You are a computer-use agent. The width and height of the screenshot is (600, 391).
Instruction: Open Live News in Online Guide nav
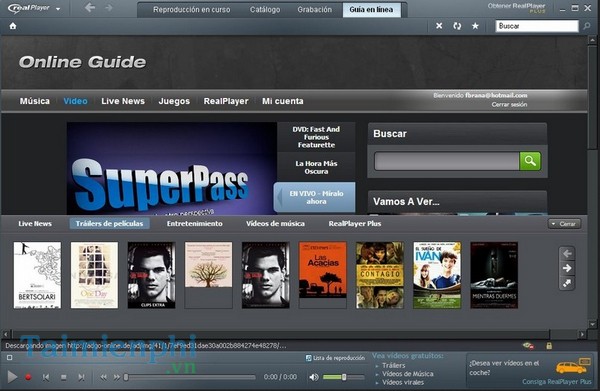point(123,101)
